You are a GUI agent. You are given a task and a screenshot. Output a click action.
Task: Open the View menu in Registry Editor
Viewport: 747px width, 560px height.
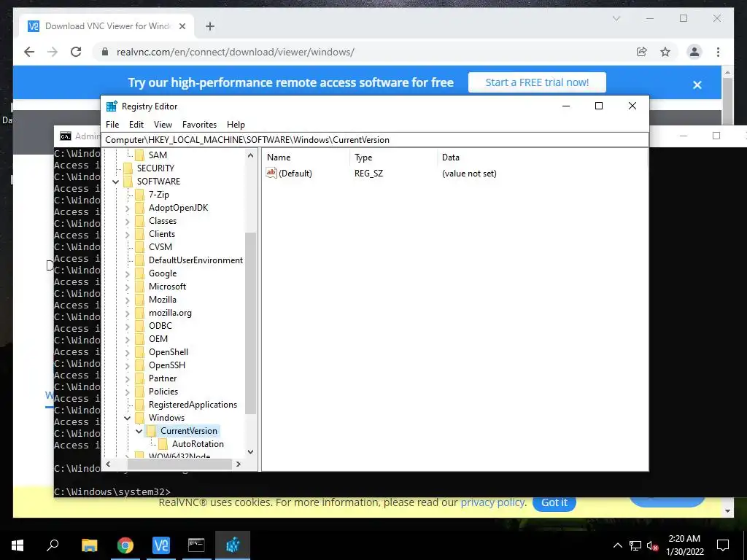(163, 124)
